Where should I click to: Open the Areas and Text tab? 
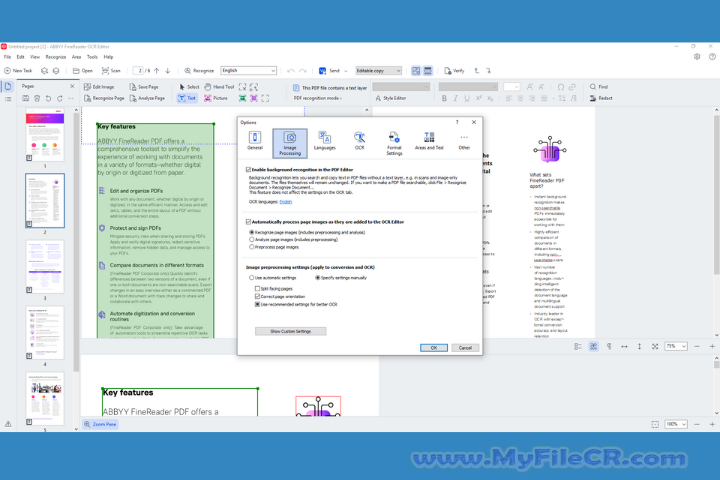(x=429, y=141)
